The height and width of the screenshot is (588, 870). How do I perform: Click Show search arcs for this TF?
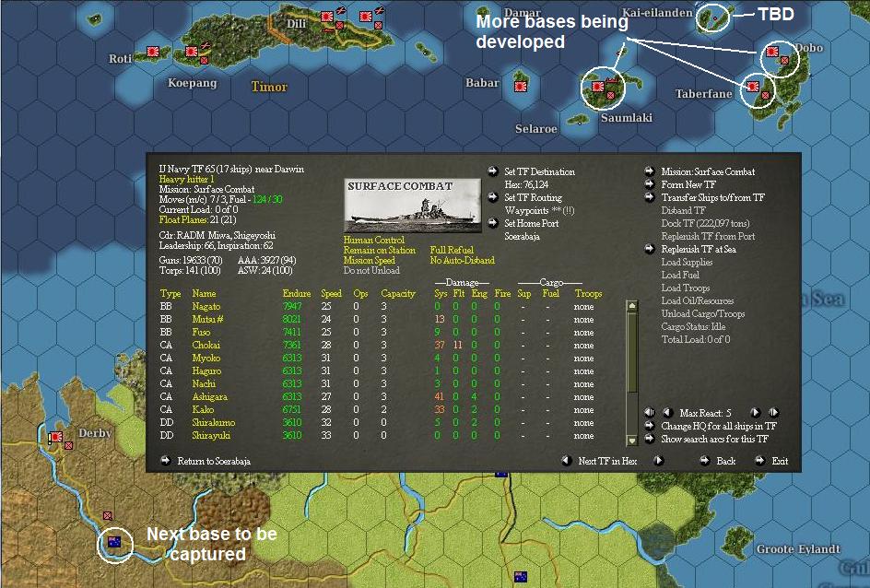tap(714, 439)
